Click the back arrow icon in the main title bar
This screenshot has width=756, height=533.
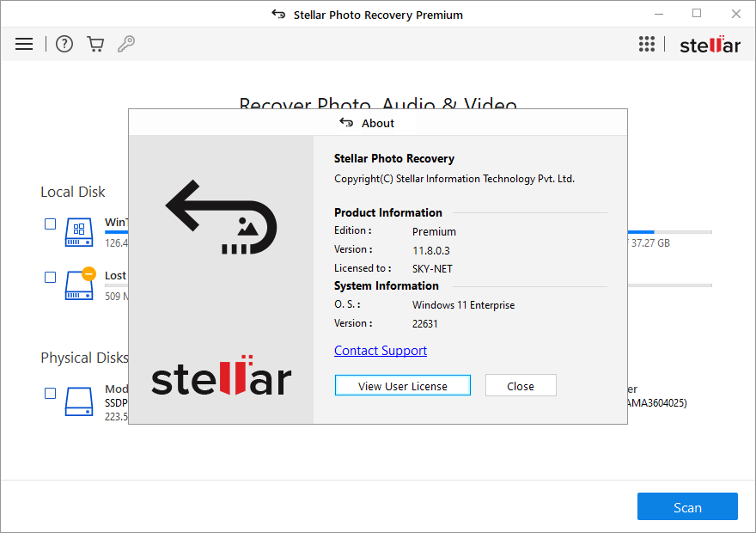coord(278,14)
